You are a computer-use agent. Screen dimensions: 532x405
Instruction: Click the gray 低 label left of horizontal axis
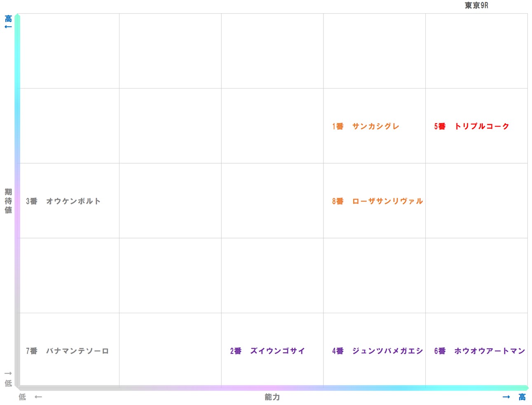coord(22,397)
